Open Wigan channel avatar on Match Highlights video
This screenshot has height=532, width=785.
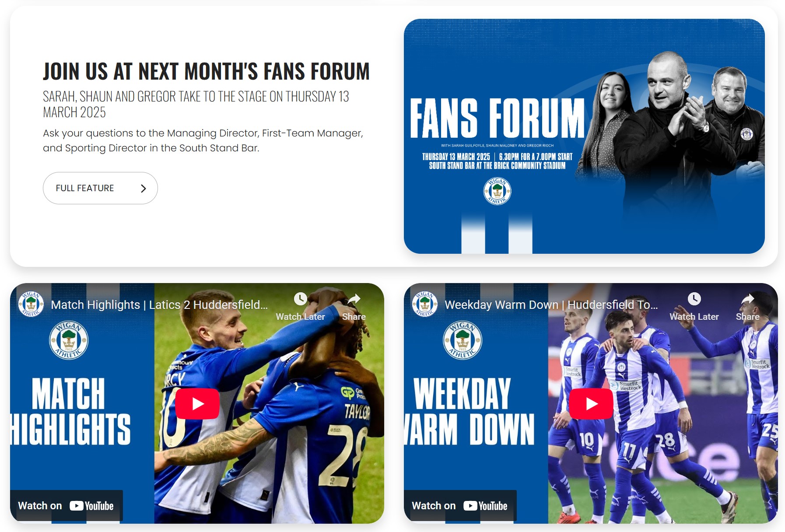pos(31,304)
